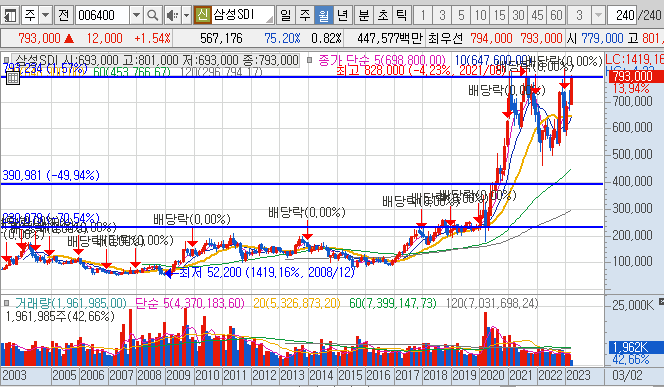Click the 최고 828,000 high annotation
Viewport: 664px width, 387px height.
422,70
